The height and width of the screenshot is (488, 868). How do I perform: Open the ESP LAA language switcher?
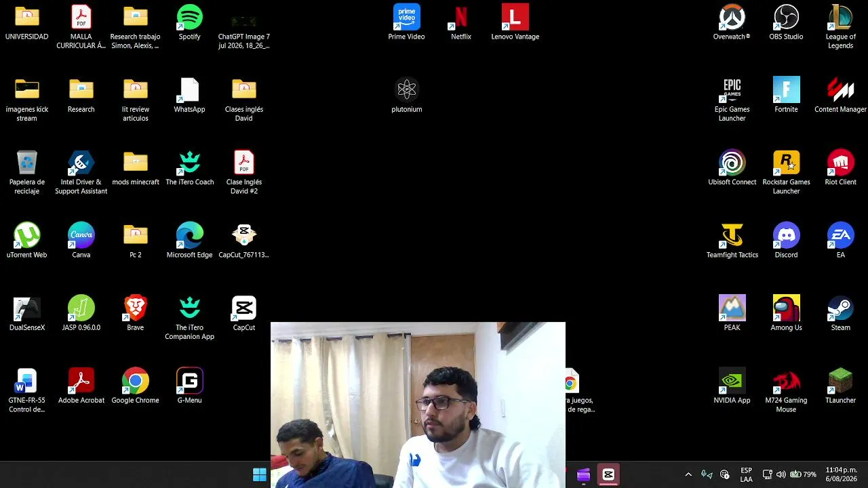click(x=746, y=474)
